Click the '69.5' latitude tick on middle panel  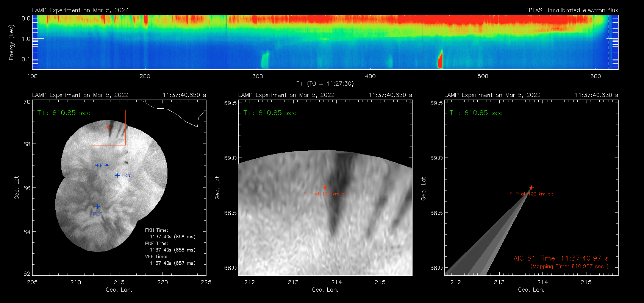click(230, 103)
